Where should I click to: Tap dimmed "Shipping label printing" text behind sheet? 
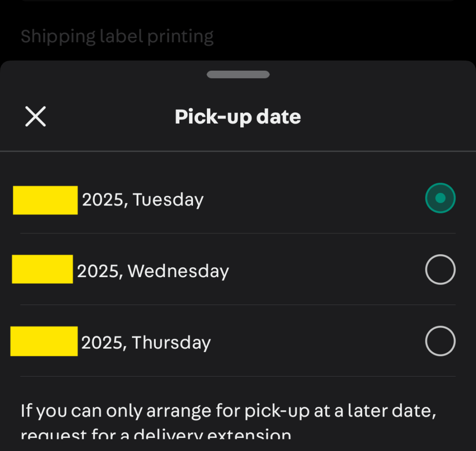117,36
